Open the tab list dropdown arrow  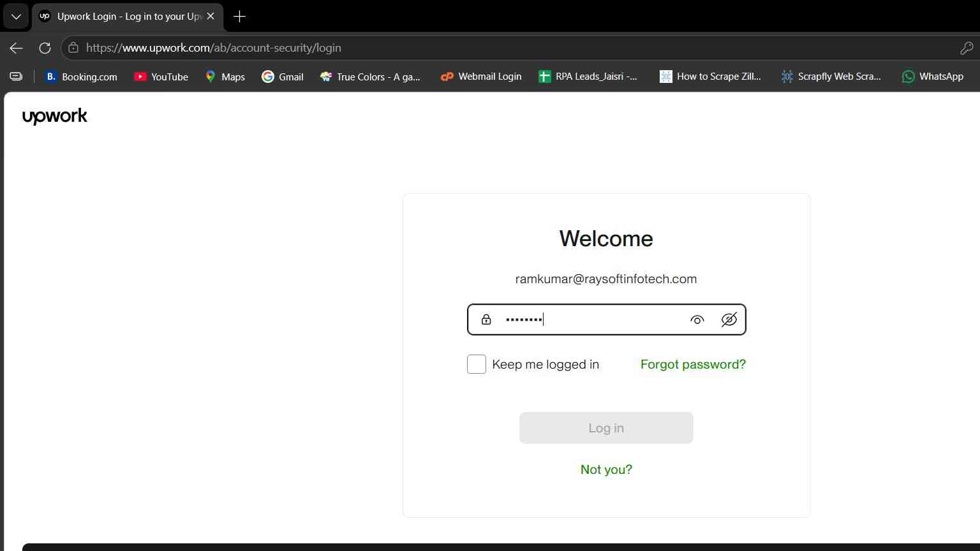tap(16, 17)
